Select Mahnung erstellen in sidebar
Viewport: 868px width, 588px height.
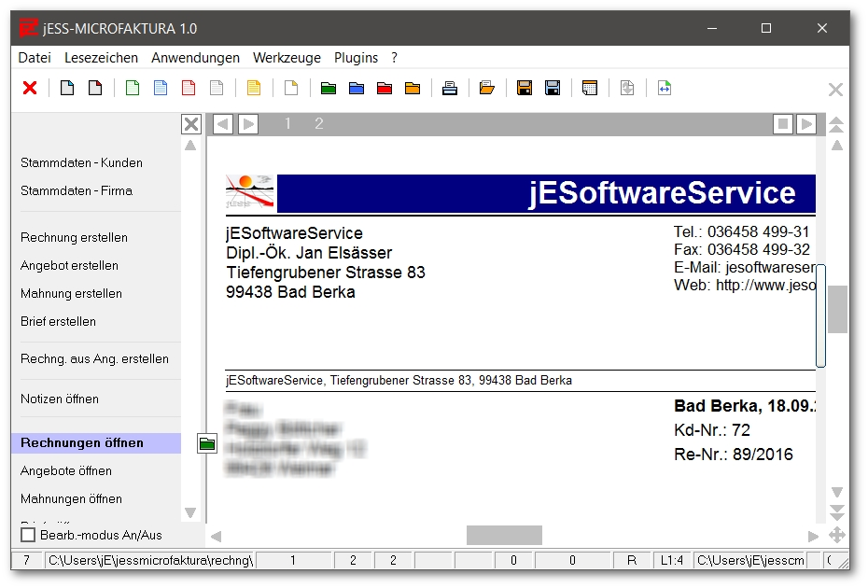click(x=72, y=293)
